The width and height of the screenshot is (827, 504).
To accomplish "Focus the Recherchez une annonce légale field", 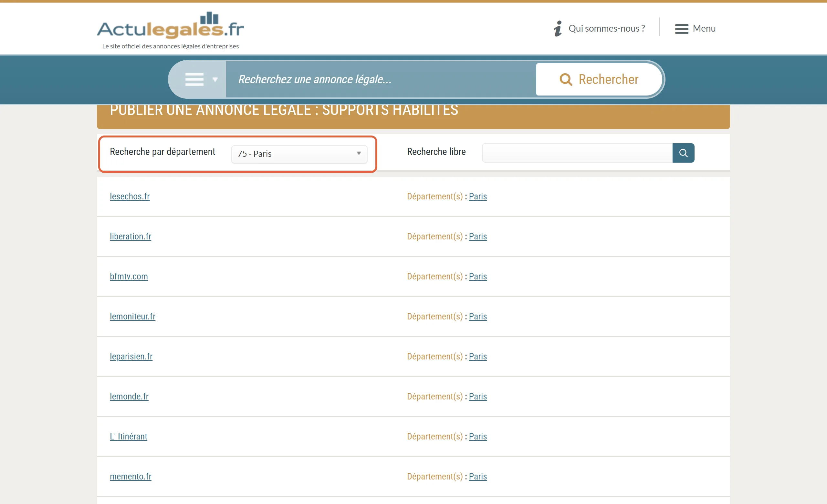I will (x=381, y=79).
